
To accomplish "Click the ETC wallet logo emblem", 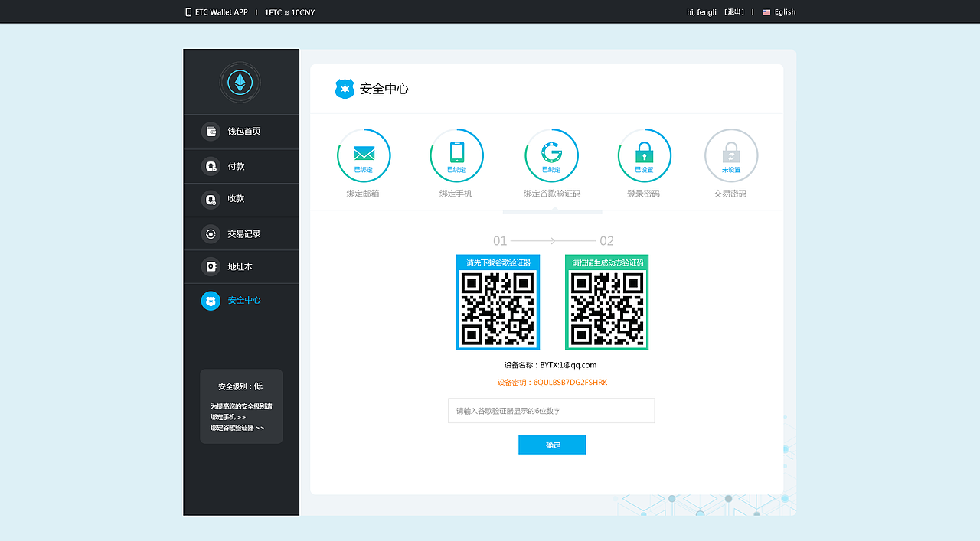I will pyautogui.click(x=240, y=82).
